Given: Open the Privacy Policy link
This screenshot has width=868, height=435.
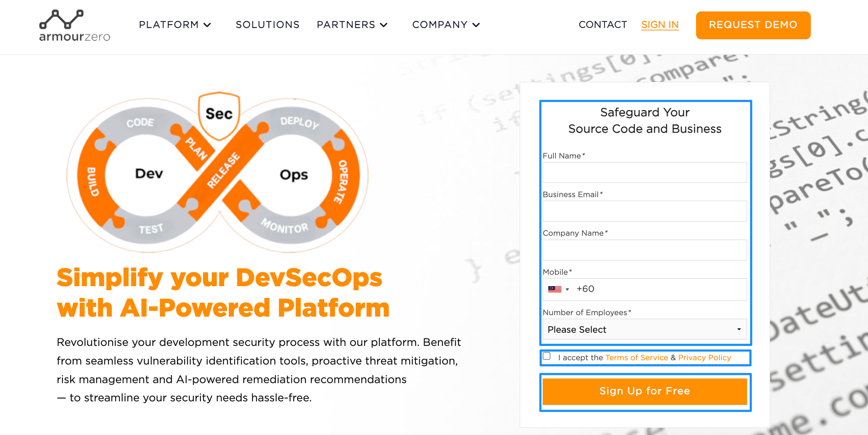Looking at the screenshot, I should pyautogui.click(x=704, y=358).
